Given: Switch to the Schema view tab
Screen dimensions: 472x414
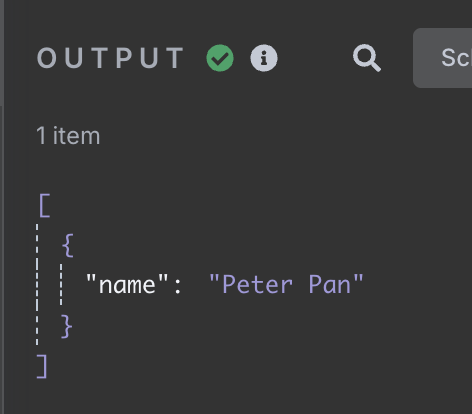Looking at the screenshot, I should (443, 58).
